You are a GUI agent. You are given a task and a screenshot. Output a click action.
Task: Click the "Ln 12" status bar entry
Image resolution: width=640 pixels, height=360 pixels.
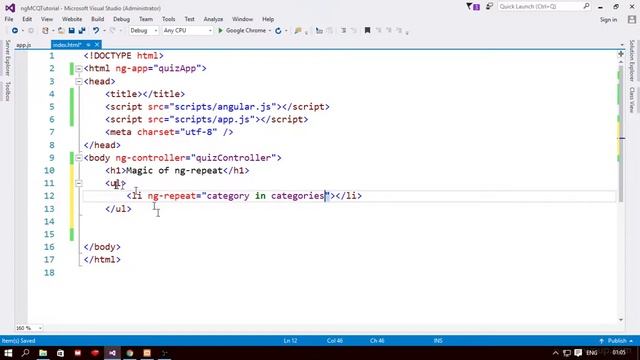coord(290,340)
